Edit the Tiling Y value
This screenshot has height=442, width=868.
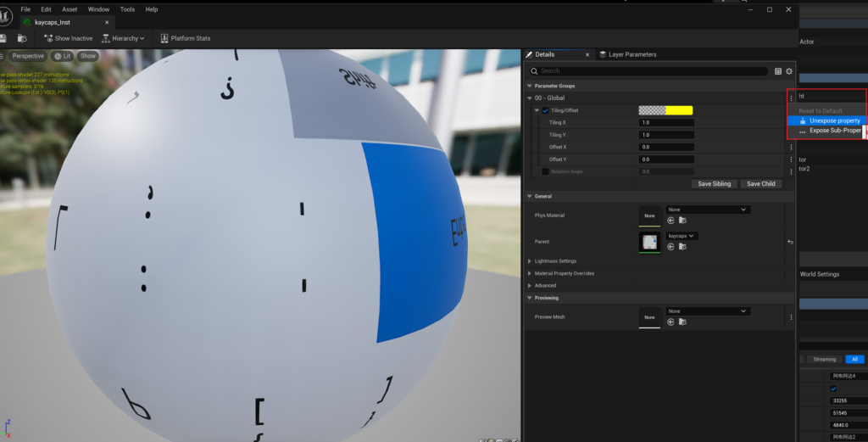click(666, 135)
